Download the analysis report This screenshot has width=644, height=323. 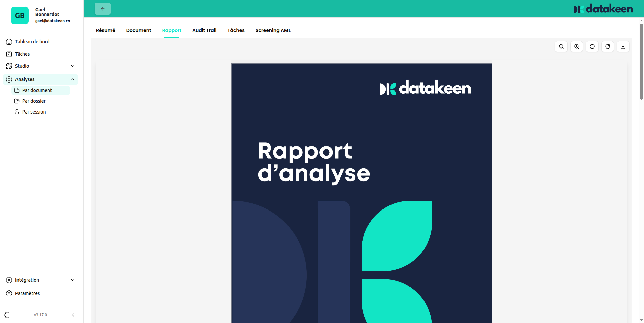[x=623, y=46]
